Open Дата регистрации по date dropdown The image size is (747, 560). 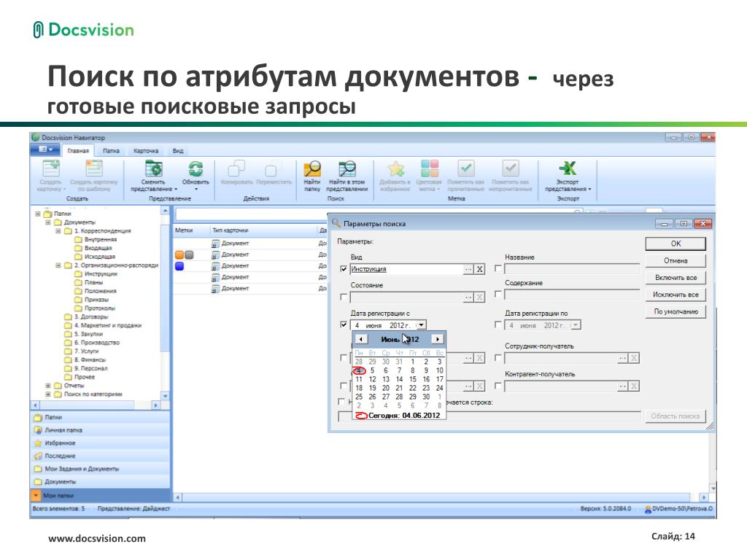pos(576,325)
